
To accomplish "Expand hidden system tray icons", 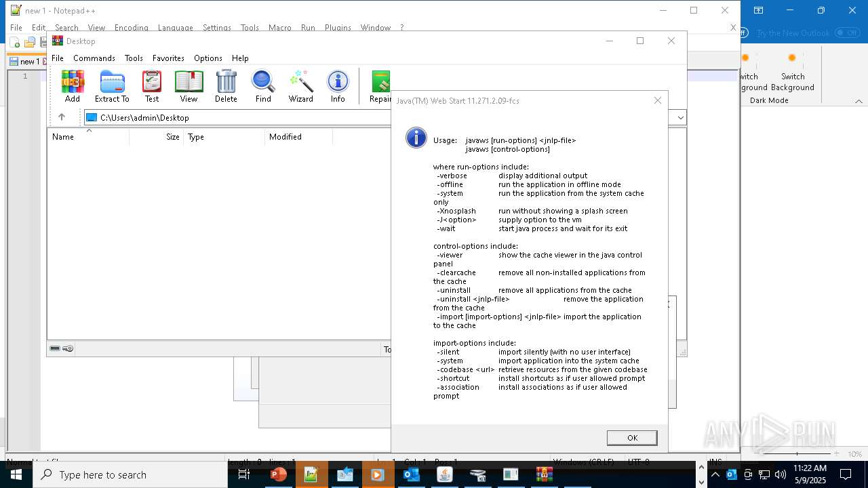I will click(x=715, y=474).
